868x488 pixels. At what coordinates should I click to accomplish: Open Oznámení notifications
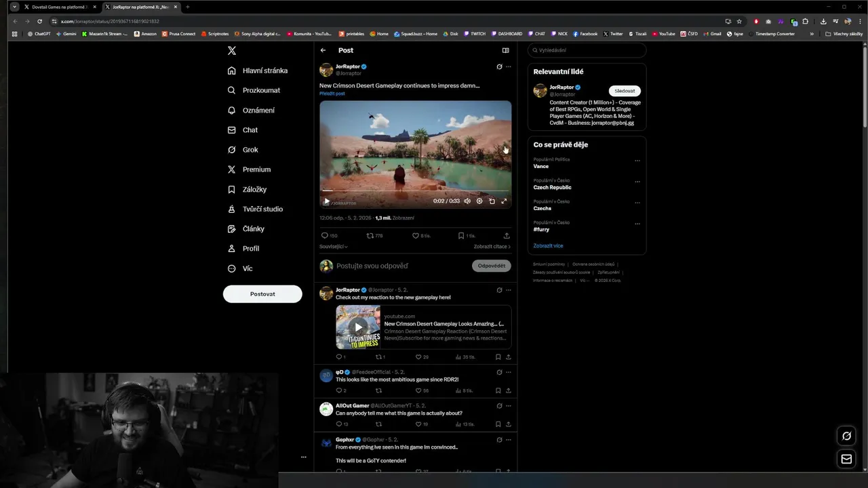251,110
